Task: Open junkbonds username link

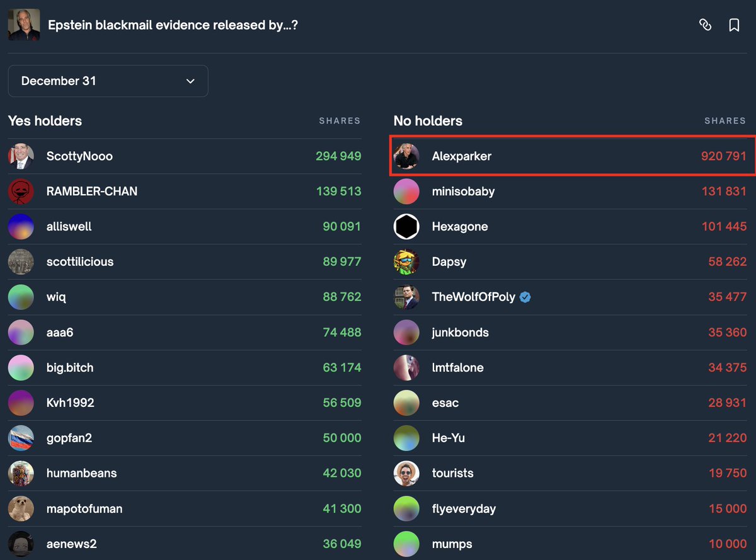Action: [461, 333]
